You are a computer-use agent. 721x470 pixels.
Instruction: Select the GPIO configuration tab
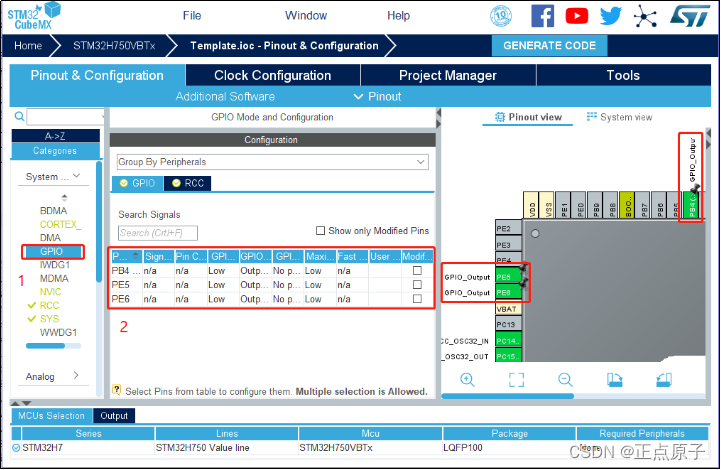pyautogui.click(x=137, y=183)
